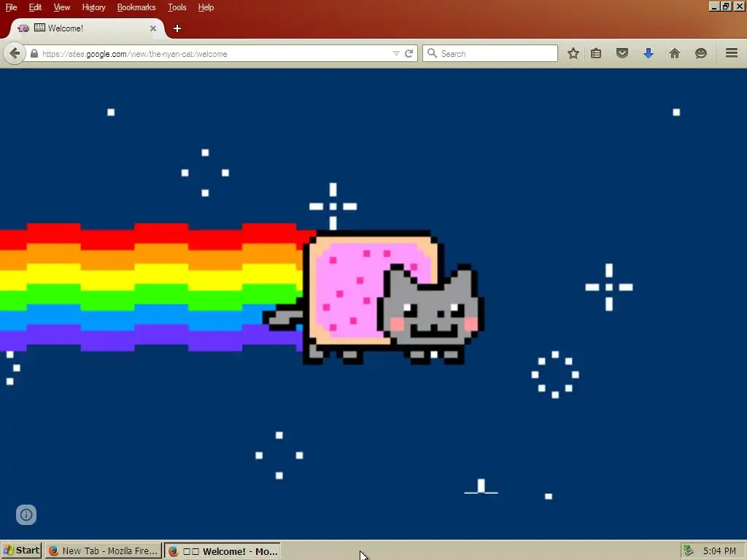Image resolution: width=747 pixels, height=560 pixels.
Task: Show bookmarks list icon
Action: click(596, 53)
